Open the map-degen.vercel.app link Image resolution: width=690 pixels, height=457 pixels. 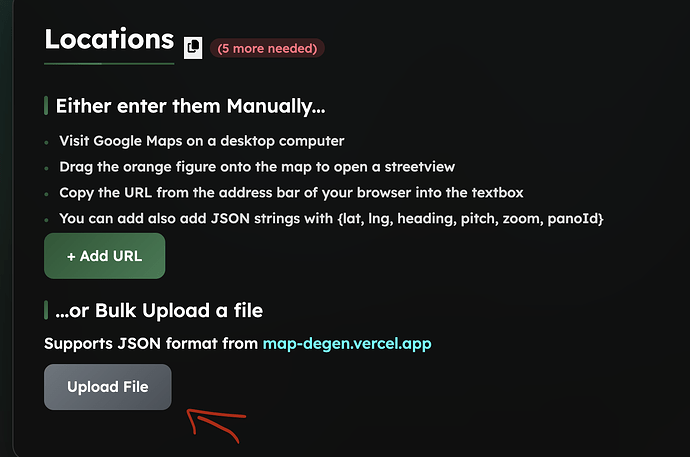347,344
